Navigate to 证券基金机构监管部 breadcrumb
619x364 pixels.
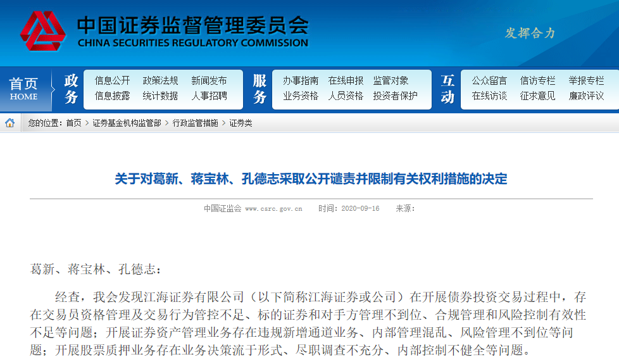127,123
